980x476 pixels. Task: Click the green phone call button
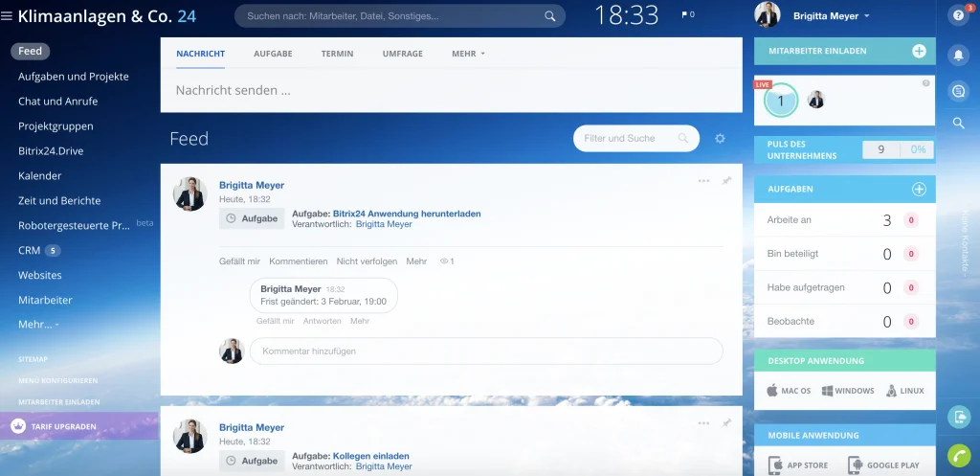point(959,455)
